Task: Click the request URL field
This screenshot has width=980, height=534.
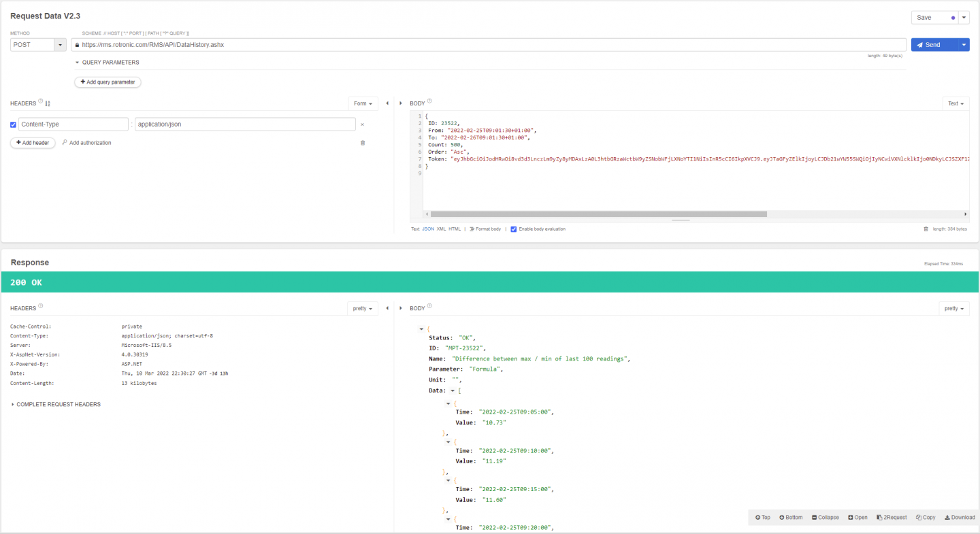Action: click(489, 45)
